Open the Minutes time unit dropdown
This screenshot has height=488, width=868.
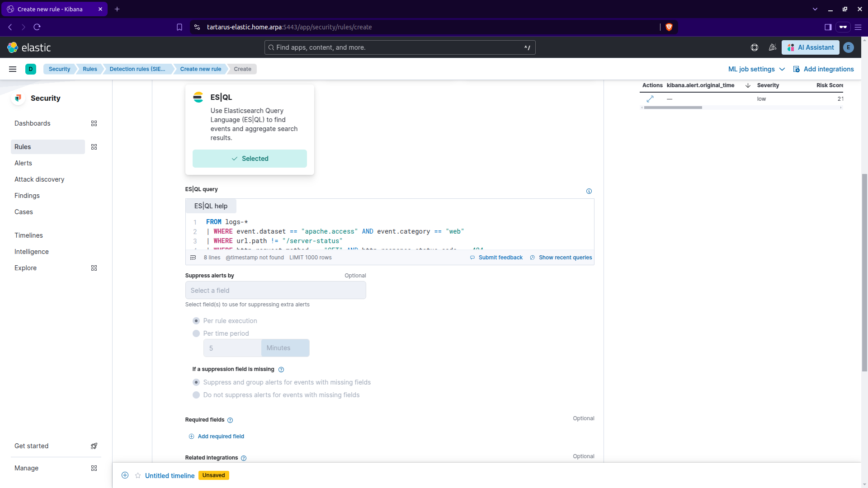[285, 348]
